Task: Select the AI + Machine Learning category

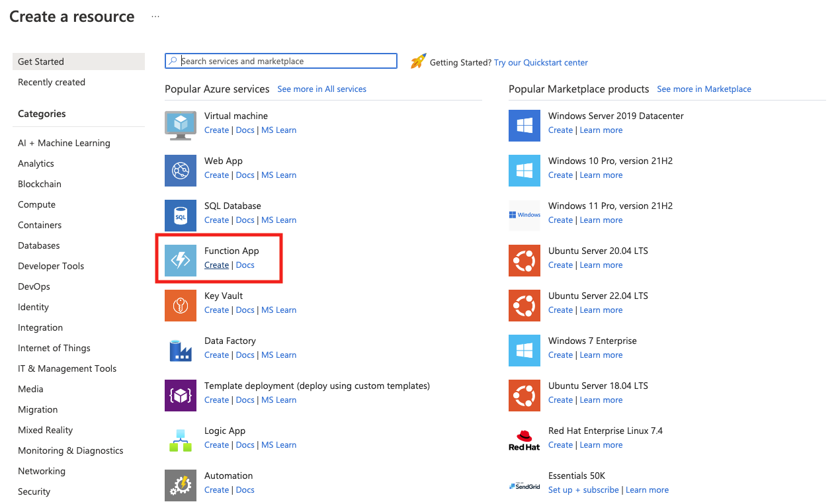Action: point(64,143)
